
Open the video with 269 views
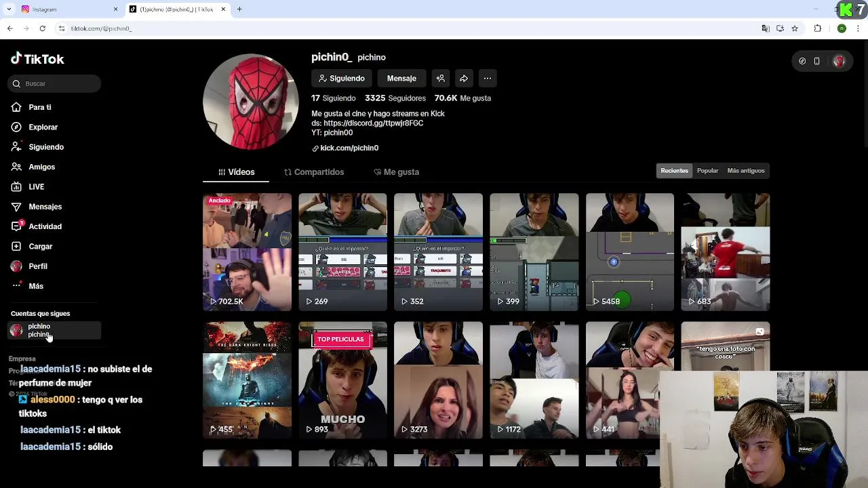[343, 252]
